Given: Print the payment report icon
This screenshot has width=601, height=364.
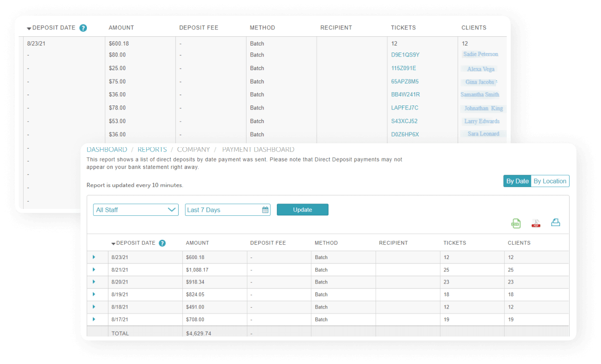Looking at the screenshot, I should (555, 223).
